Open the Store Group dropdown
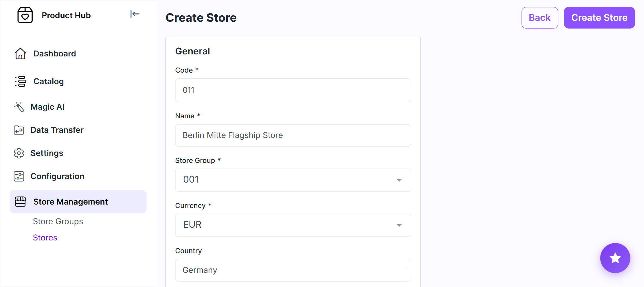 [x=293, y=180]
